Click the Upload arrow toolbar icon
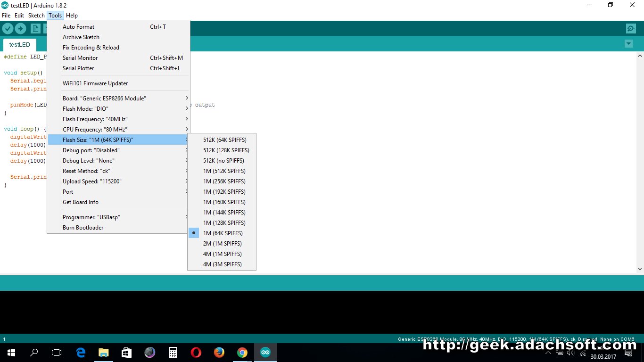This screenshot has width=644, height=362. pyautogui.click(x=20, y=29)
